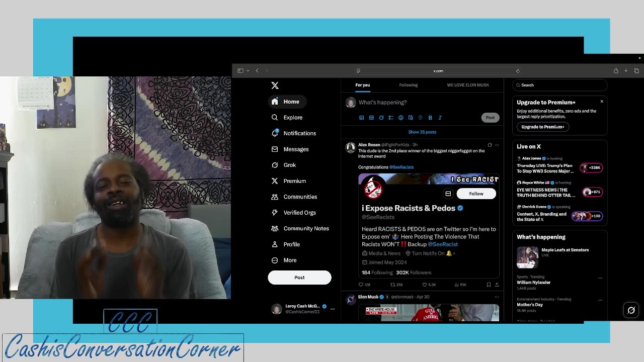Image resolution: width=644 pixels, height=362 pixels.
Task: Toggle Safari sidebar button
Action: (x=240, y=71)
